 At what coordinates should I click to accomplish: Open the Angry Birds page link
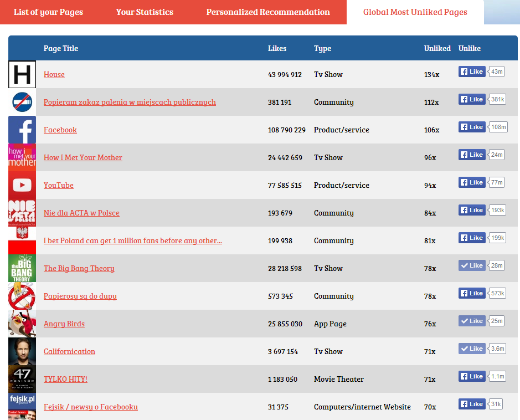[64, 324]
